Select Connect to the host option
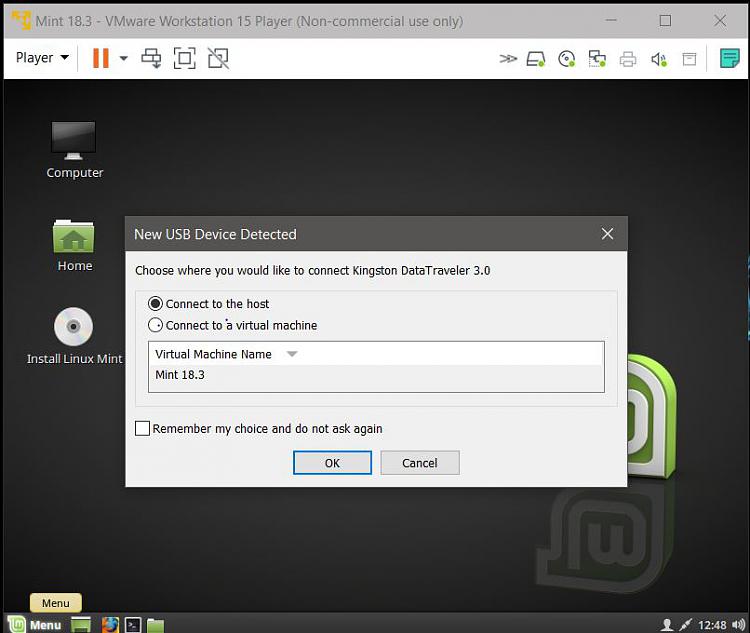 (x=209, y=304)
